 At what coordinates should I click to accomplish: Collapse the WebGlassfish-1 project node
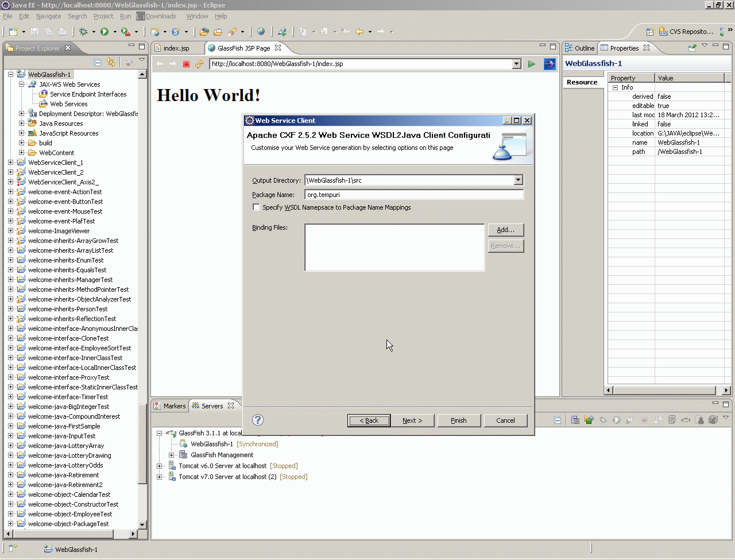click(10, 75)
